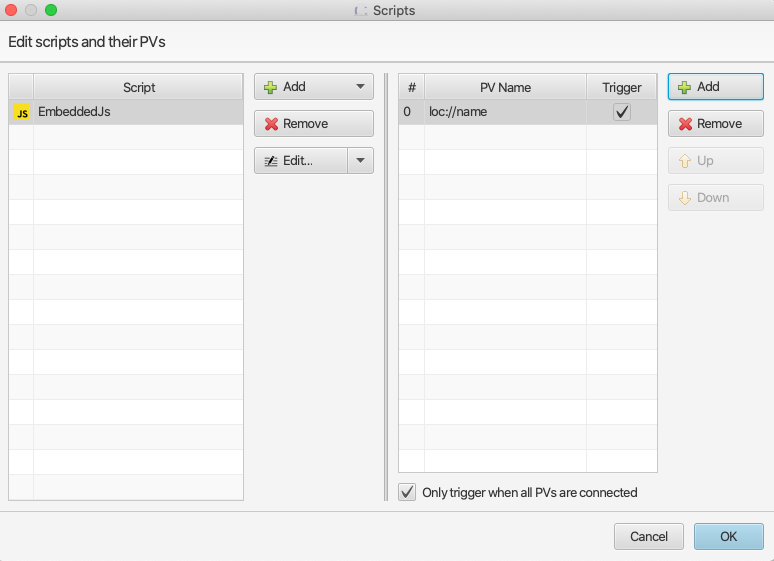Viewport: 774px width, 561px height.
Task: Click the Trigger column header
Action: coord(622,87)
